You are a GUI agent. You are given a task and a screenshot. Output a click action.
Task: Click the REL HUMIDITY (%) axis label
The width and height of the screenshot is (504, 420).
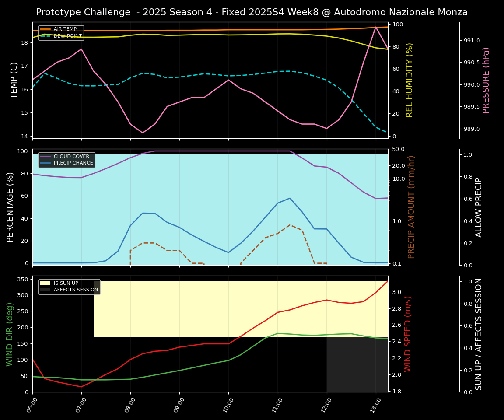(x=409, y=80)
